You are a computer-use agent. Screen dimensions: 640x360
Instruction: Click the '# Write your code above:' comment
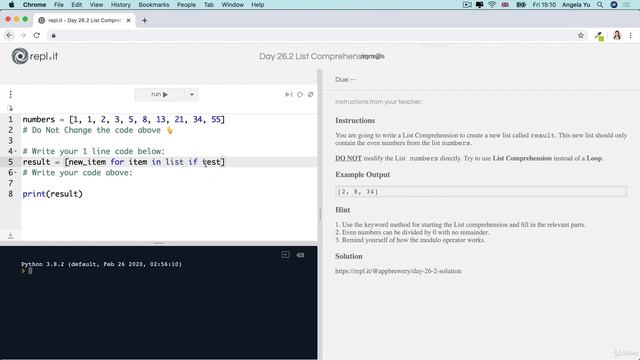click(x=78, y=173)
